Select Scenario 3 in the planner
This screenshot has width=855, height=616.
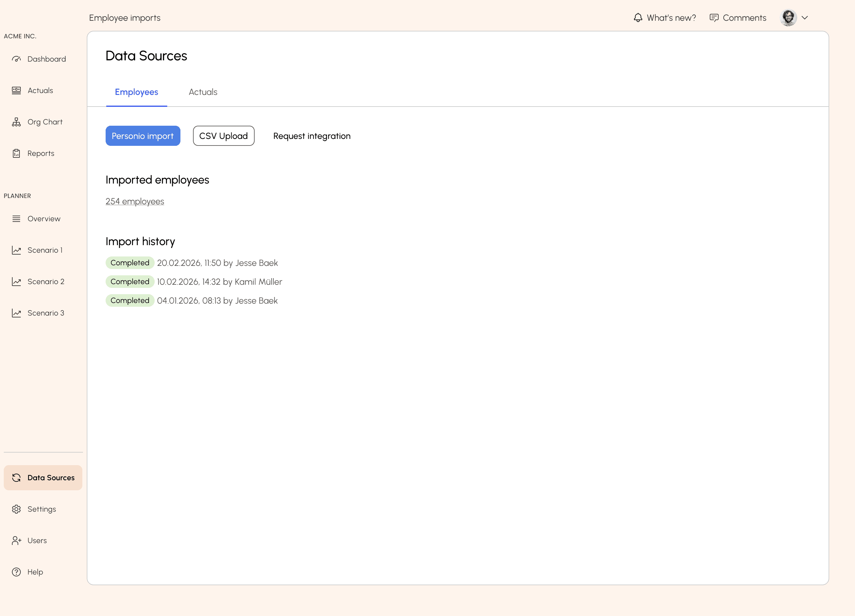pos(46,313)
